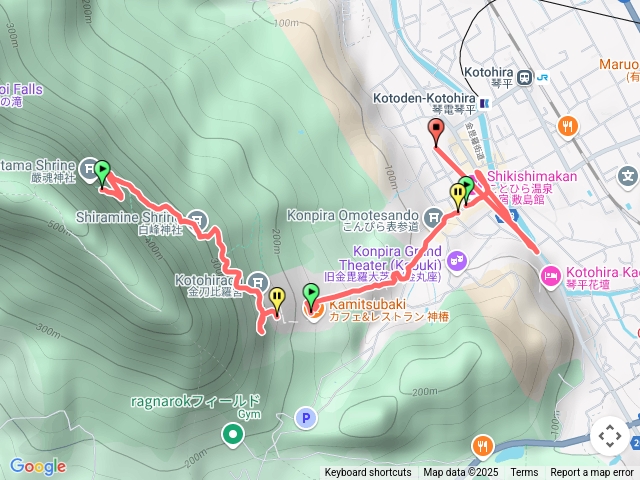Open the Terms link
Screen dimensions: 640x480
coord(524,472)
